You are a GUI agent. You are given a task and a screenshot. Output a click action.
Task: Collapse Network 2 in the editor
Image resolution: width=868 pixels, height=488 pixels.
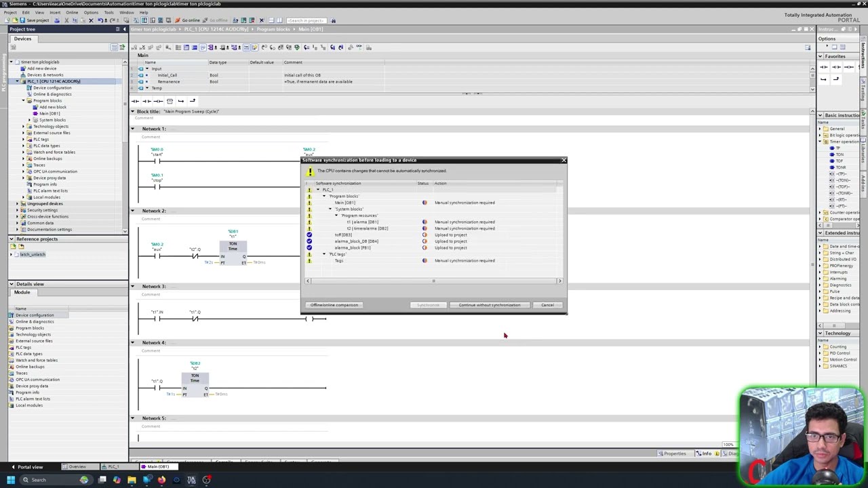pyautogui.click(x=133, y=211)
